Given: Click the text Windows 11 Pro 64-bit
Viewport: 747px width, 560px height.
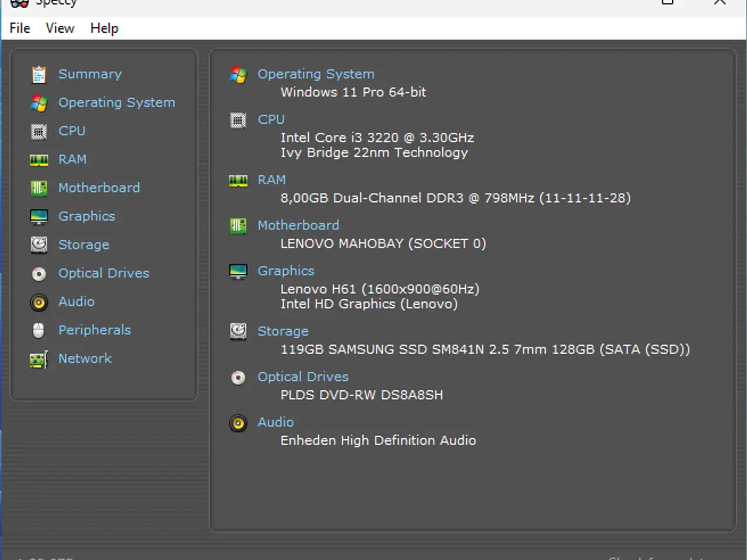Looking at the screenshot, I should [354, 92].
